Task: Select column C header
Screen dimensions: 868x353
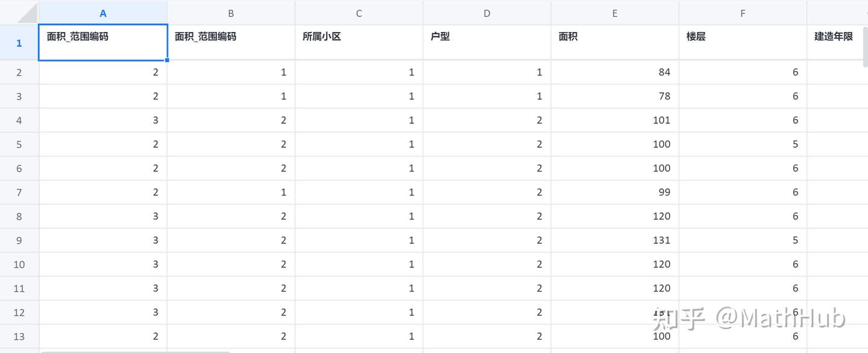Action: (x=359, y=13)
